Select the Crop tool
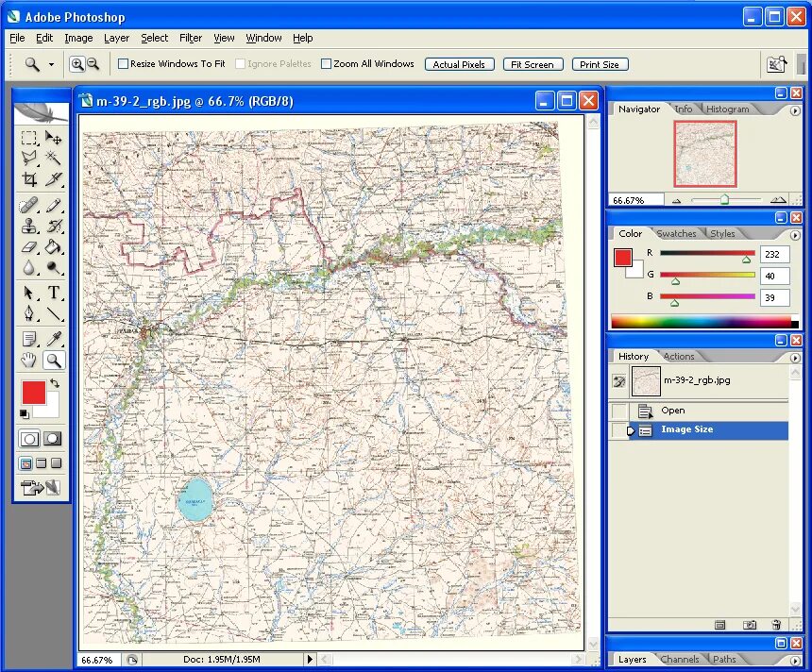 tap(29, 179)
